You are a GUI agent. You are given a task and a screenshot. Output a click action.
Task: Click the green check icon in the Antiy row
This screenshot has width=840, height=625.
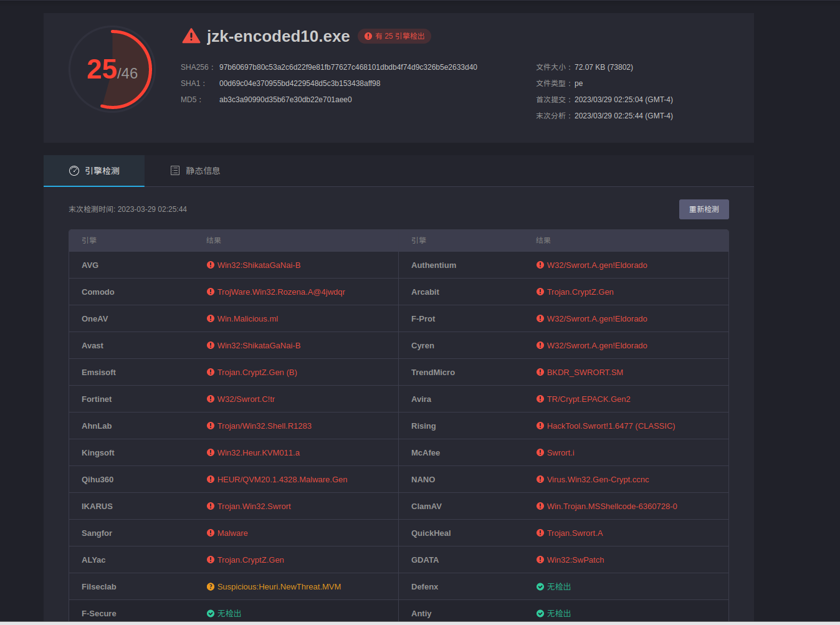pyautogui.click(x=540, y=613)
